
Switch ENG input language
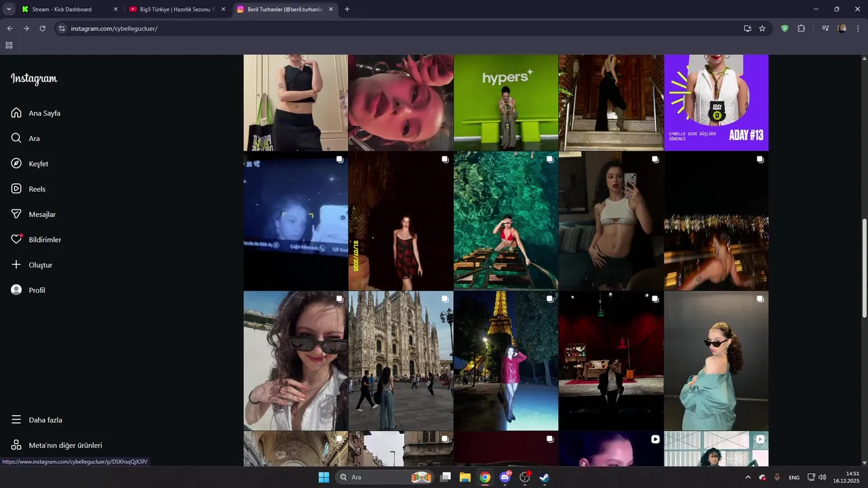pos(794,477)
